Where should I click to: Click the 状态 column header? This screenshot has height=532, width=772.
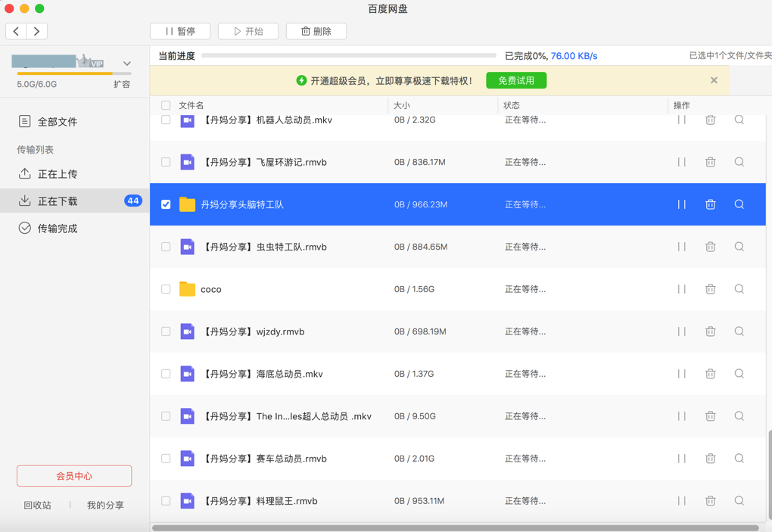[x=512, y=105]
